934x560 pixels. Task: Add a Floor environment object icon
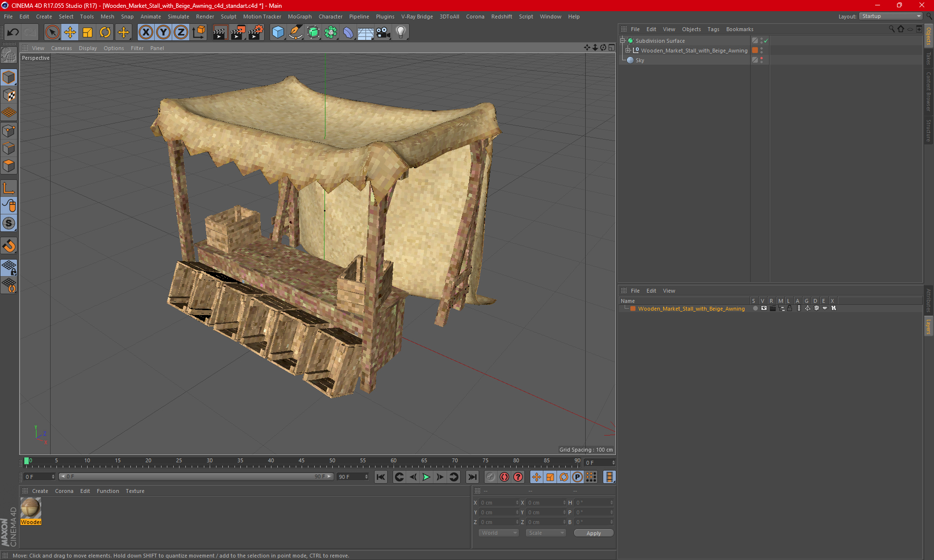(x=366, y=33)
